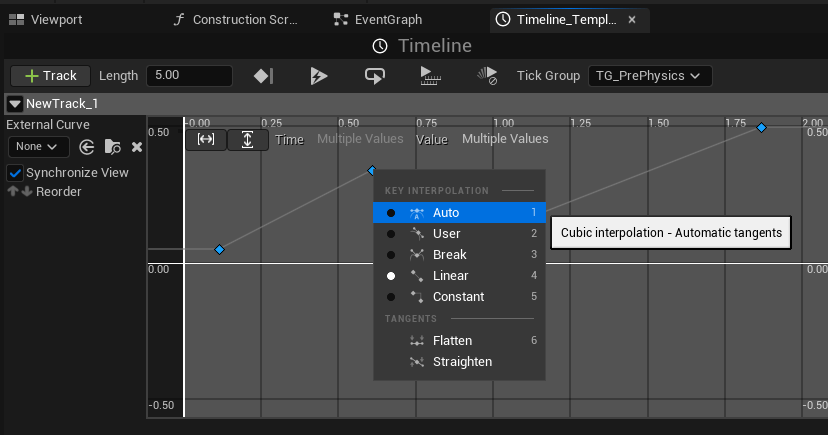This screenshot has height=435, width=828.
Task: Open the Tick Group TG_PrePhysics dropdown
Action: coord(648,76)
